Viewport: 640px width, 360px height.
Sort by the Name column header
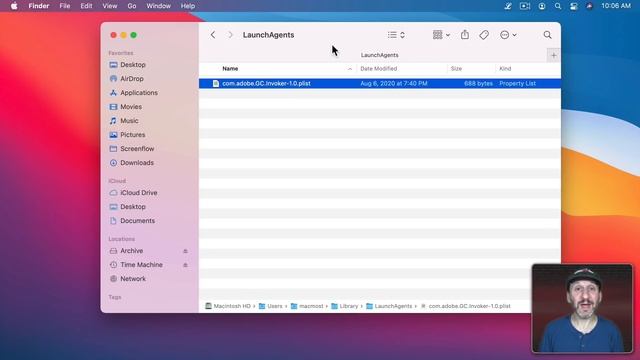pos(230,69)
